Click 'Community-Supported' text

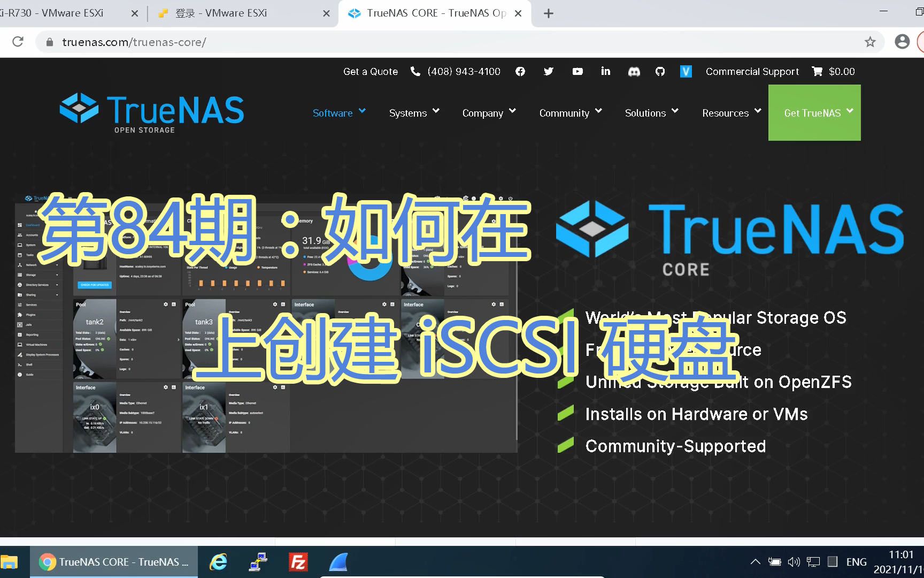click(x=675, y=446)
